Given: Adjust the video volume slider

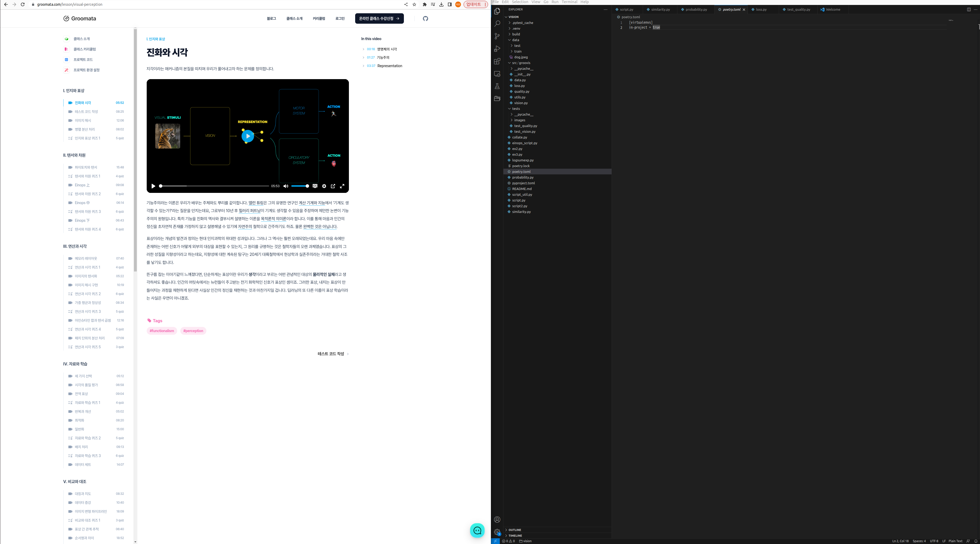Looking at the screenshot, I should point(300,186).
